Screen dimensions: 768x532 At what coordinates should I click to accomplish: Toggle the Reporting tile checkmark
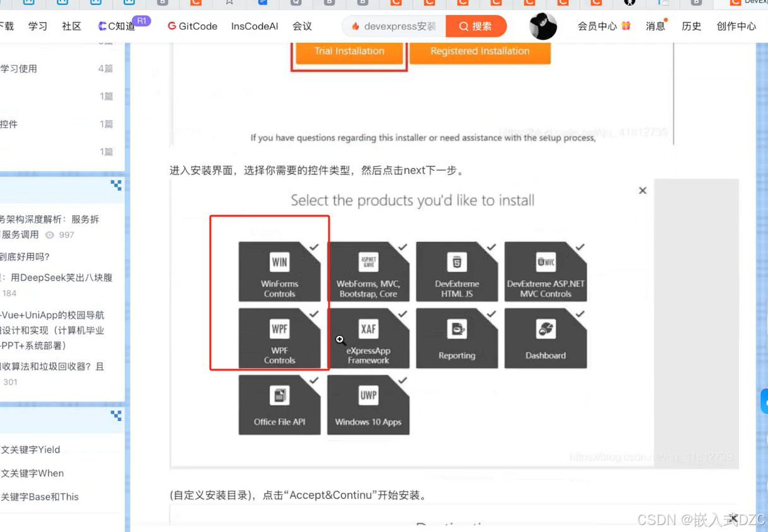tap(491, 314)
